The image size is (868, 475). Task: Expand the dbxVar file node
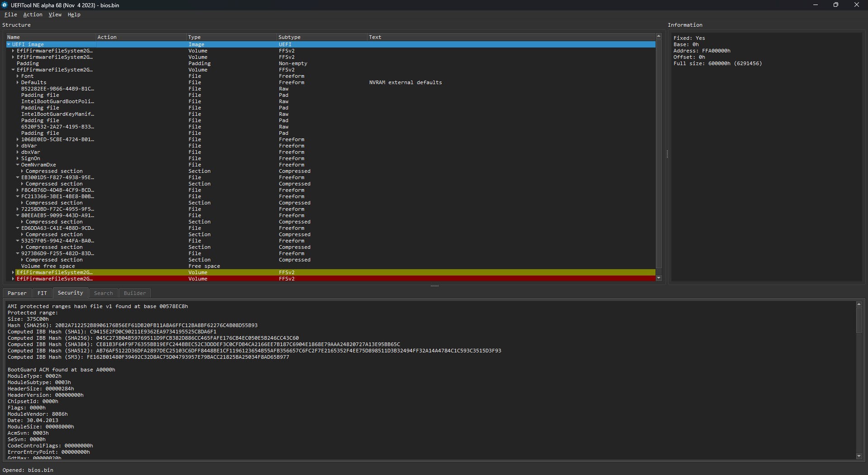pyautogui.click(x=18, y=152)
